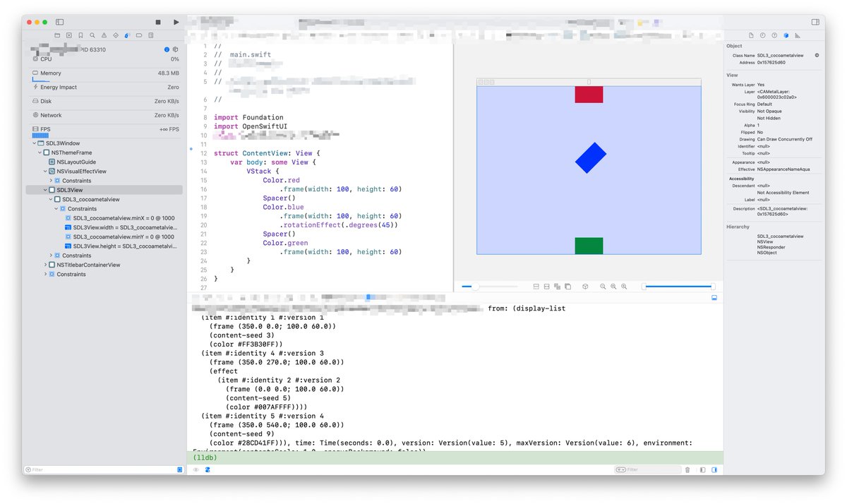Reset canvas zoom to actual size

tap(613, 287)
